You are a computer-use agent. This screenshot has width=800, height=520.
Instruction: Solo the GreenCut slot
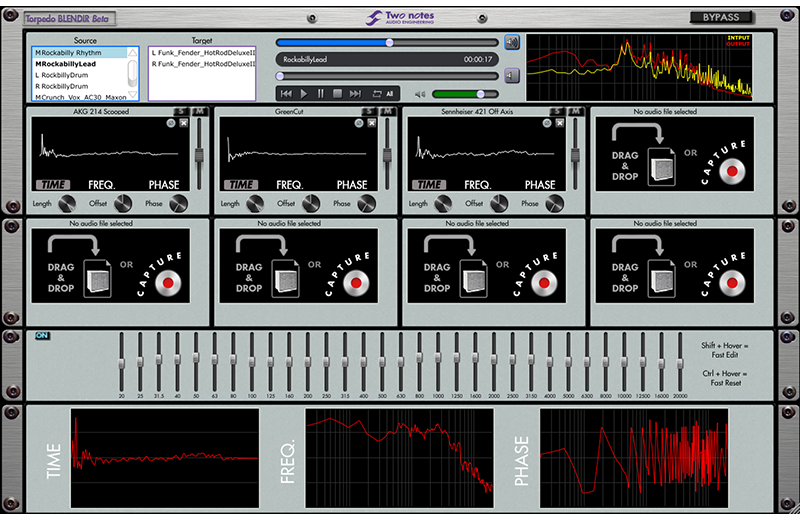coord(370,111)
